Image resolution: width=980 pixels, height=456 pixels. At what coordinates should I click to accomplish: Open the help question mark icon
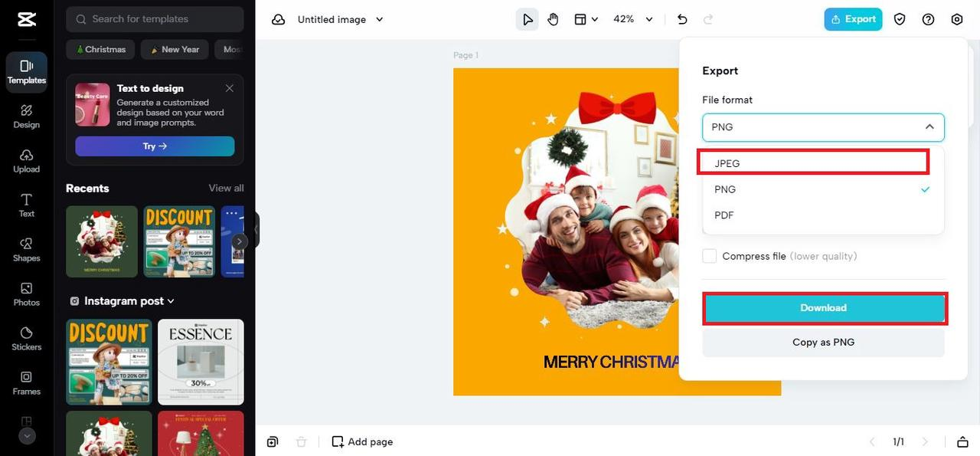click(928, 19)
